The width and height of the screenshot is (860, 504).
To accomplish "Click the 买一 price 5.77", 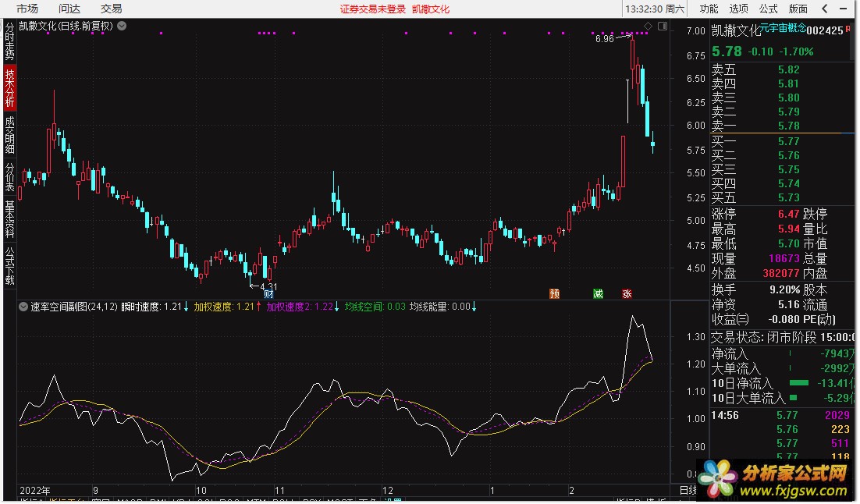I will click(789, 141).
